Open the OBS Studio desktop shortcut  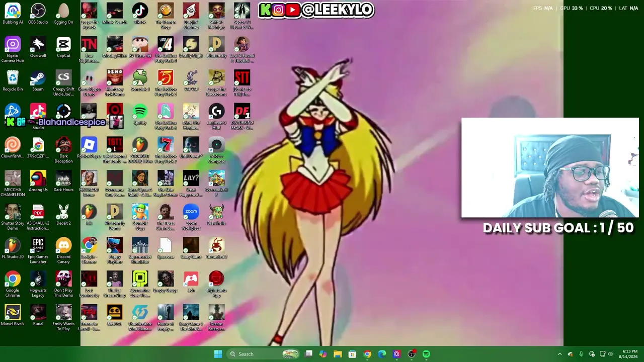[x=38, y=14]
